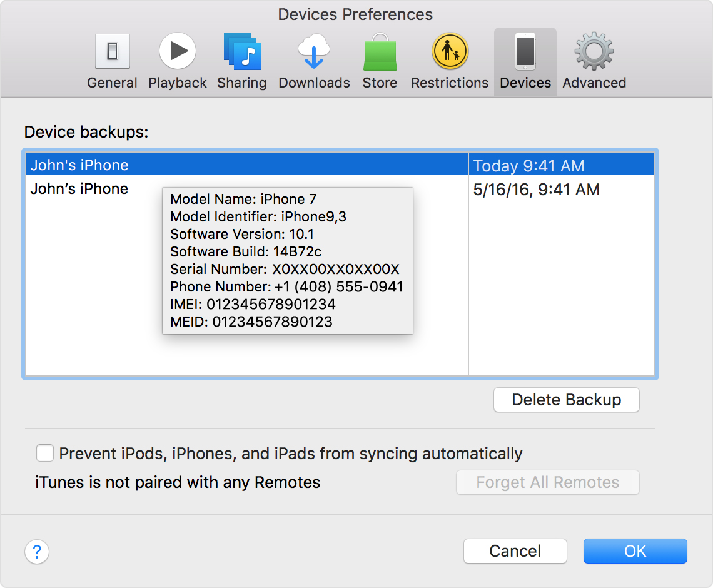The width and height of the screenshot is (713, 588).
Task: Click the Forget All Remotes button
Action: [547, 482]
